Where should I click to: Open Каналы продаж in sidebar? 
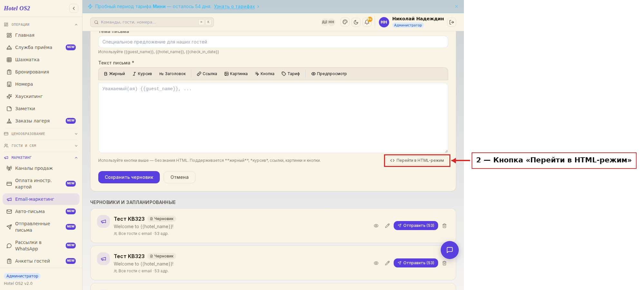tap(41, 168)
